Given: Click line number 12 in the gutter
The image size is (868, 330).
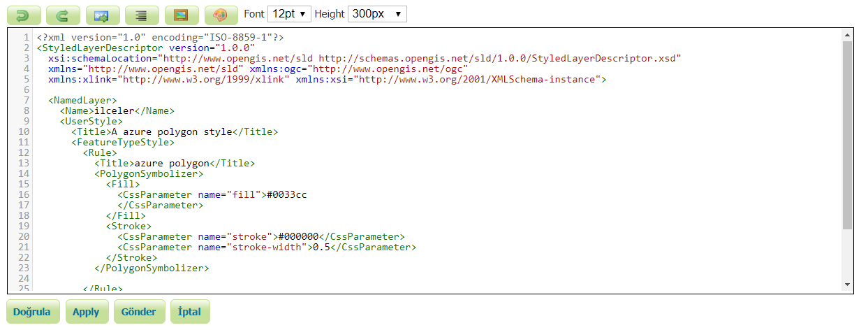Looking at the screenshot, I should [x=24, y=152].
